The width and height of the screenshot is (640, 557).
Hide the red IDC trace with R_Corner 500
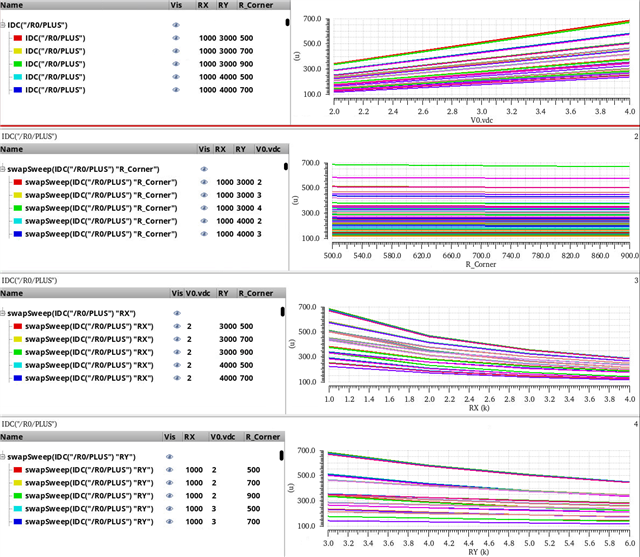click(176, 37)
